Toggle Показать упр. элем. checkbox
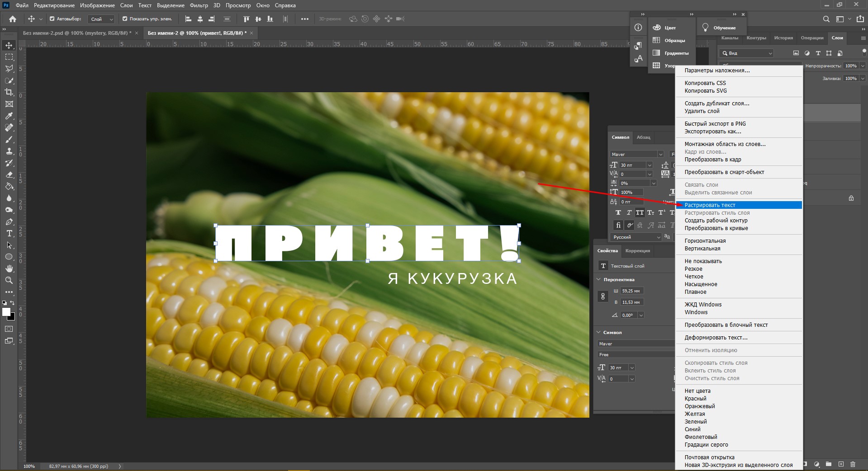This screenshot has height=471, width=868. click(x=125, y=19)
